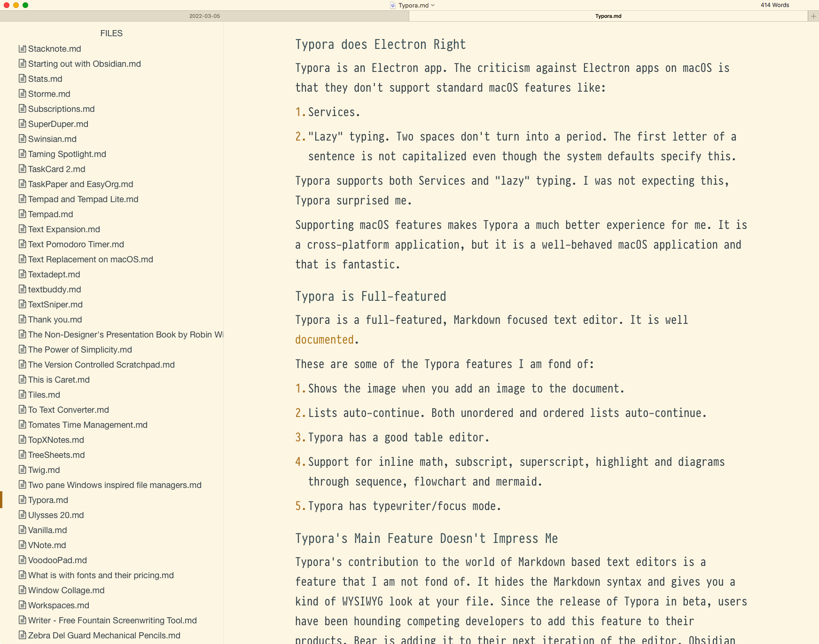Click the heading Typora does Electron Right

380,44
